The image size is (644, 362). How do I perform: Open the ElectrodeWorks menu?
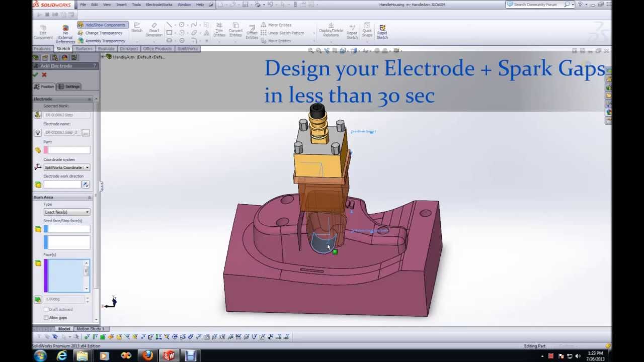coord(158,5)
